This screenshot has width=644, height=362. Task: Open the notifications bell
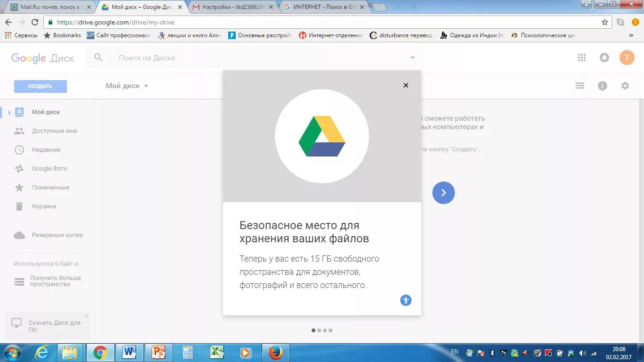[604, 58]
